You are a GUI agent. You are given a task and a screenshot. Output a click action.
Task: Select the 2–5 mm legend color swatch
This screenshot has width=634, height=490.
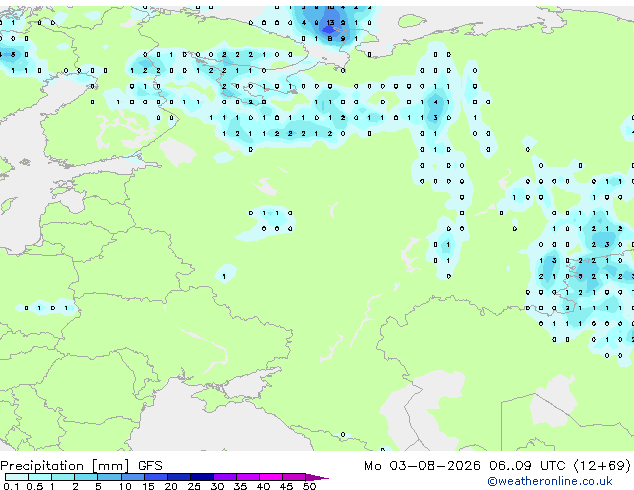click(86, 477)
